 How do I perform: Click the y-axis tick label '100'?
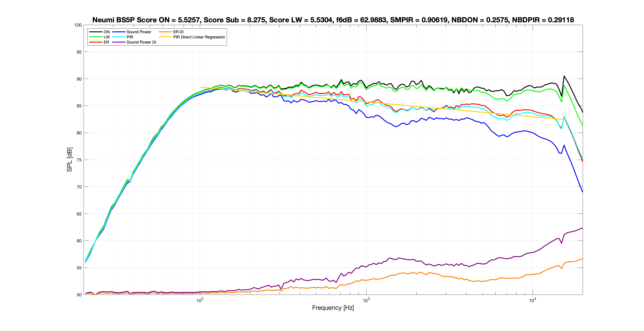pos(78,25)
